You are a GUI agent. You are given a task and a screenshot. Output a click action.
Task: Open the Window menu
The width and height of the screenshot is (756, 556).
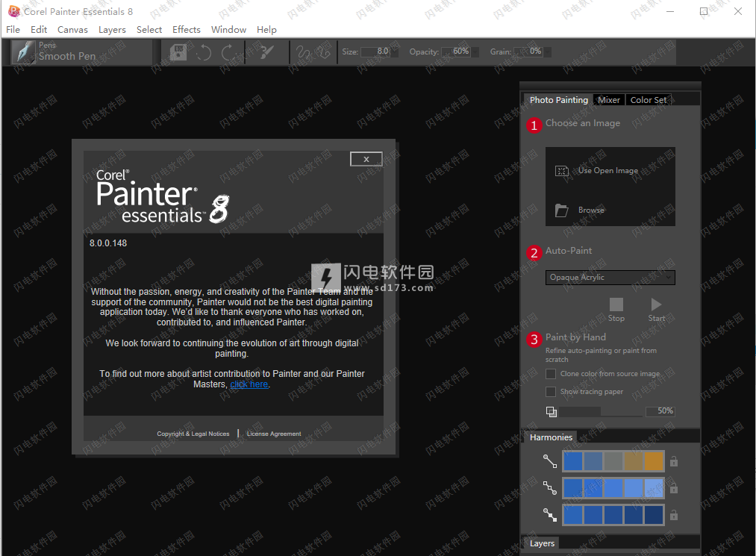tap(228, 30)
